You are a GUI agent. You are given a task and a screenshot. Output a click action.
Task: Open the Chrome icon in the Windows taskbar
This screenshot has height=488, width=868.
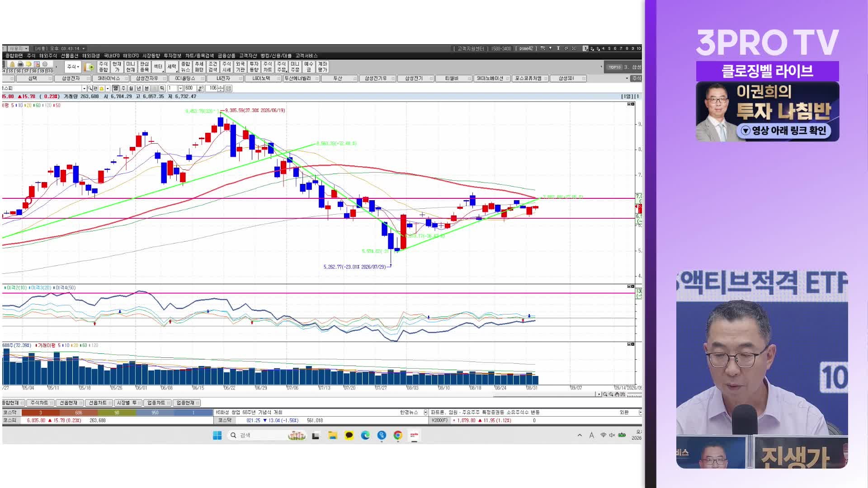point(398,435)
